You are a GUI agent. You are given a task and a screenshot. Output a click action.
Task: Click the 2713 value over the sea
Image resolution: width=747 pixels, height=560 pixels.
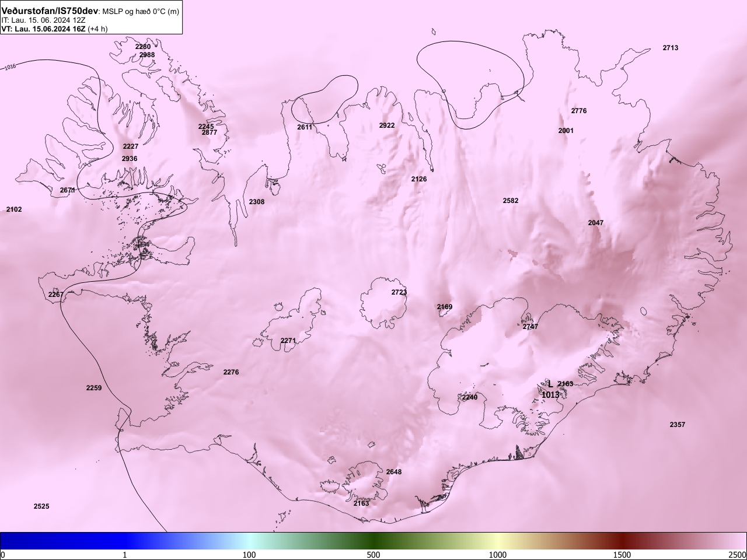pyautogui.click(x=671, y=48)
